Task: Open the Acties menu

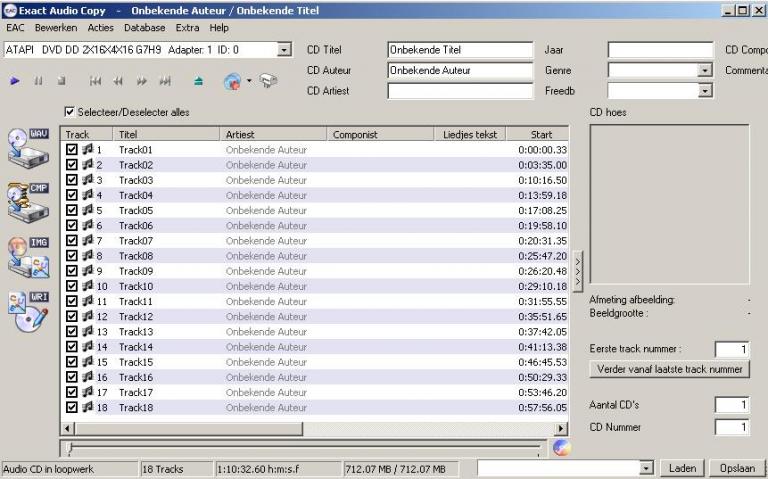Action: (x=100, y=28)
